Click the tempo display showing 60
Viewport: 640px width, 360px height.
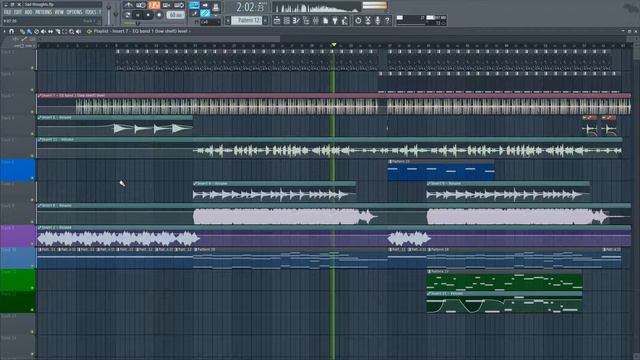[176, 15]
